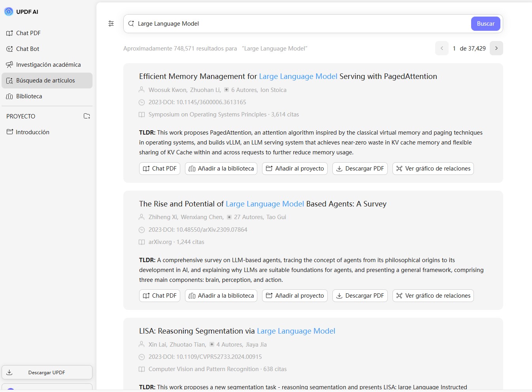Click the Large Language Model search field
The height and width of the screenshot is (392, 532).
[300, 24]
